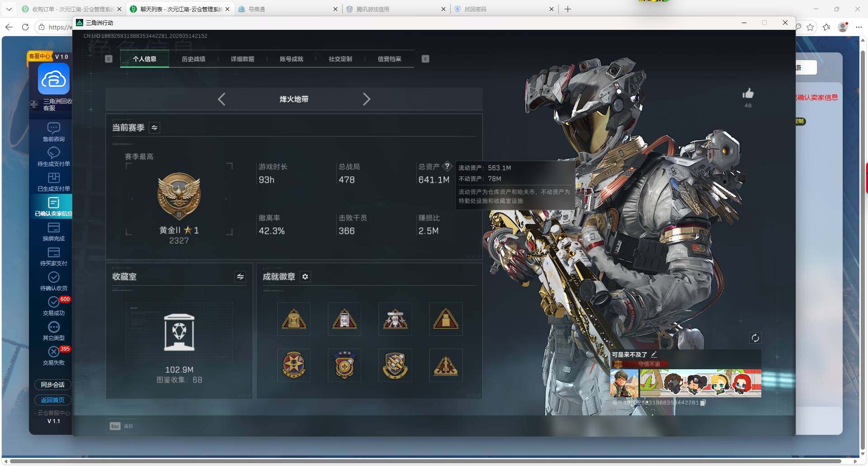
Task: Open the 其它类型 sidebar section
Action: pyautogui.click(x=53, y=331)
